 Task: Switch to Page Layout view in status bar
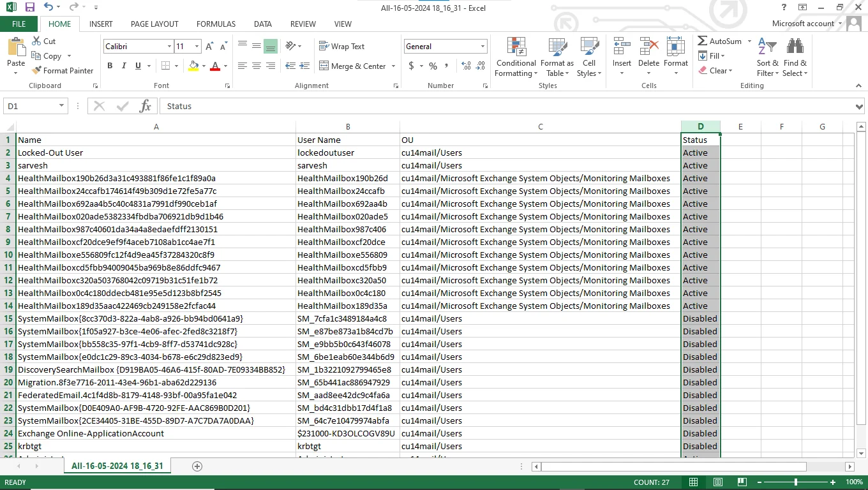tap(718, 482)
